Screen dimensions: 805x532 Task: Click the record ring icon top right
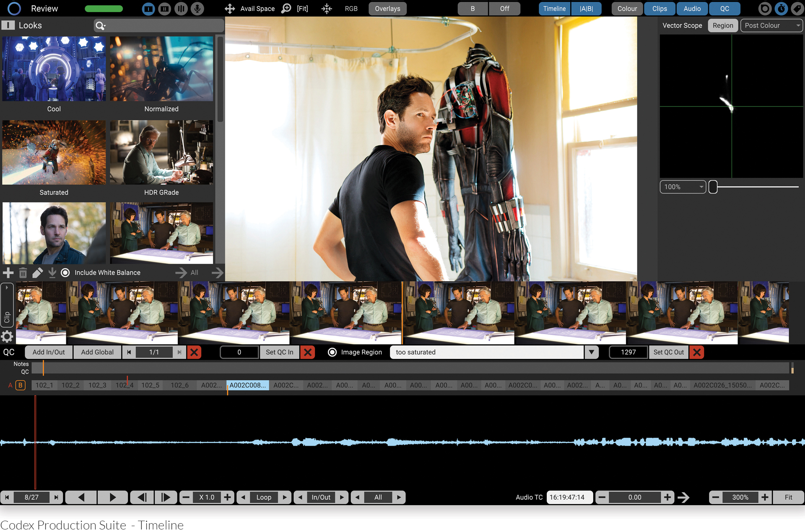[x=765, y=8]
